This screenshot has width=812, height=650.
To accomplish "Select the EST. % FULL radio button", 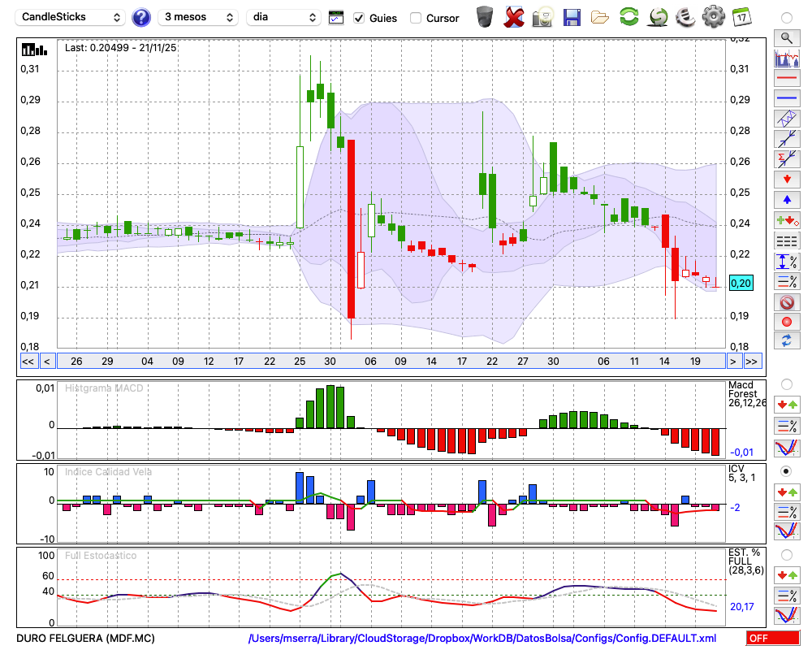I will 786,555.
